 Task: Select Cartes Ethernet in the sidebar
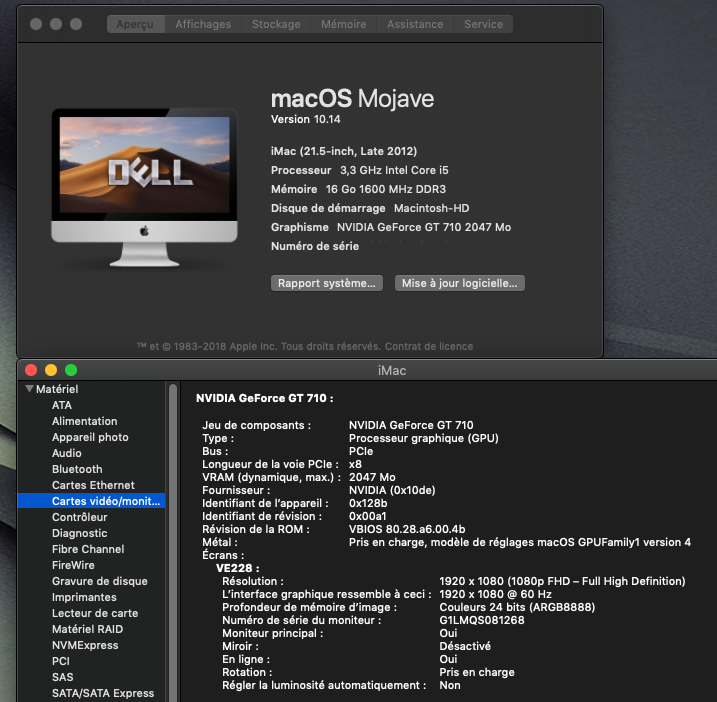[x=93, y=485]
